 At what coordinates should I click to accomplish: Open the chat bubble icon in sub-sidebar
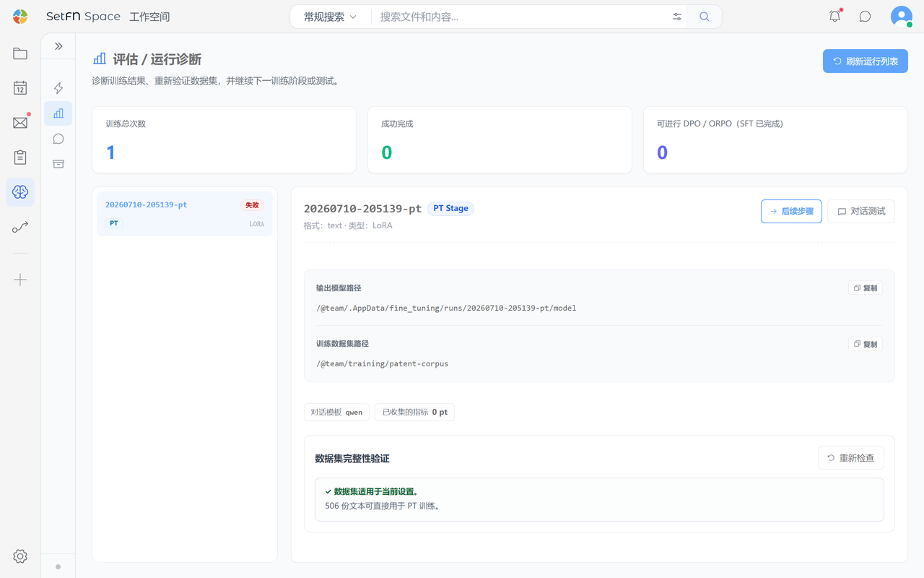point(58,139)
